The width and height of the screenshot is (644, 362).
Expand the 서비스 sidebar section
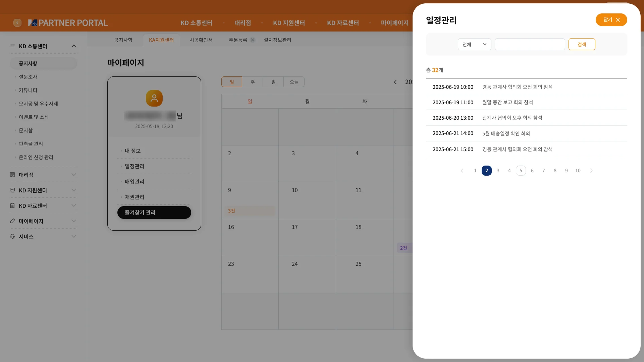pos(74,236)
